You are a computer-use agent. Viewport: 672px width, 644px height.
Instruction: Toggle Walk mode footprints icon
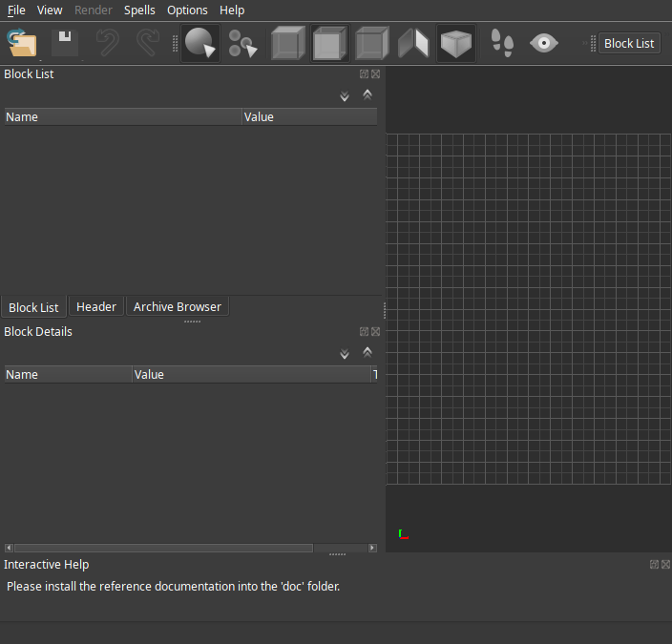click(x=502, y=43)
